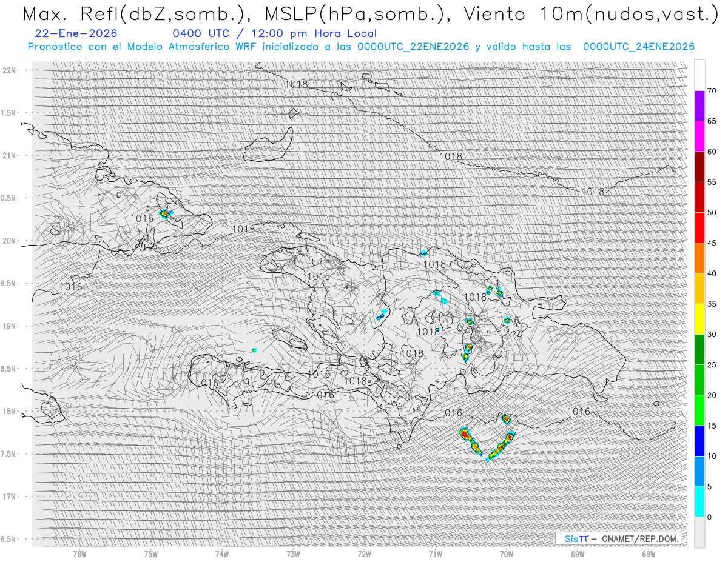Click the '72W' longitude axis label
The width and height of the screenshot is (728, 562).
364,555
